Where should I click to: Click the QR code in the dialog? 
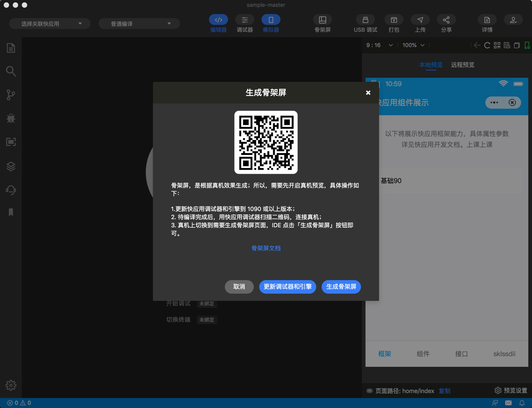[x=266, y=142]
